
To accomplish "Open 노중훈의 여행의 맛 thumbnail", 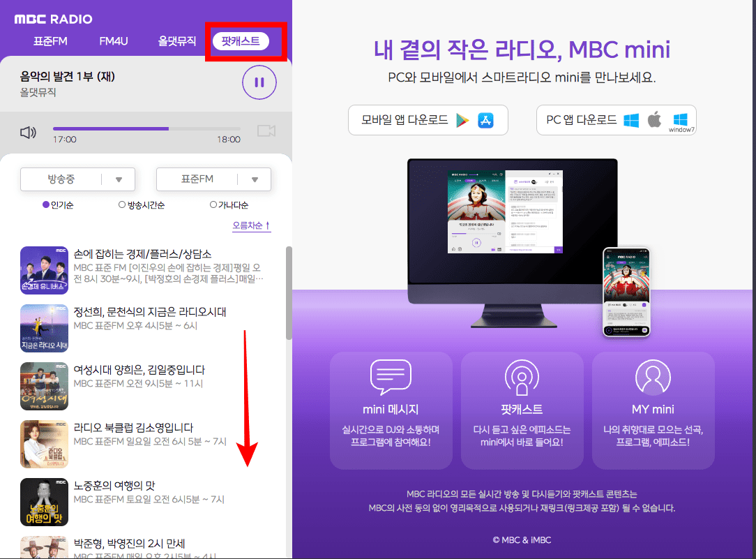I will click(x=45, y=502).
